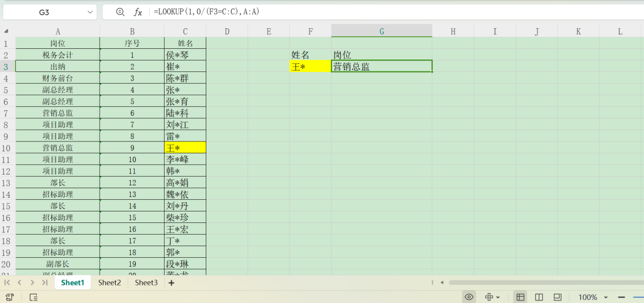This screenshot has width=644, height=303.
Task: Click cell A7 containing 营销总监
Action: click(x=58, y=113)
